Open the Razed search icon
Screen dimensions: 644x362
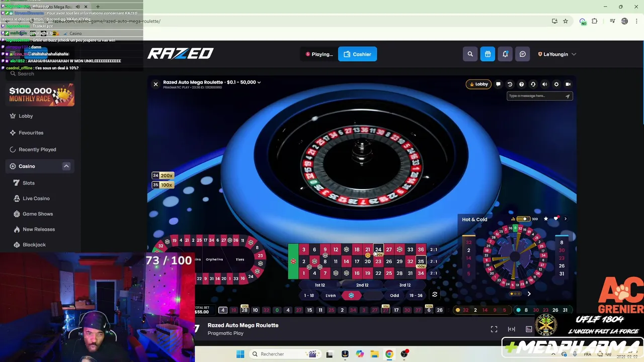[x=470, y=54]
